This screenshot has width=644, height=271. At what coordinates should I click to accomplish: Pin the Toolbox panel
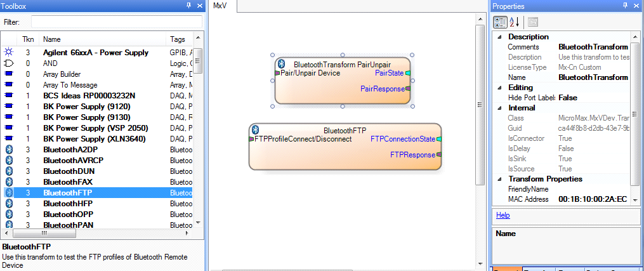coord(188,5)
